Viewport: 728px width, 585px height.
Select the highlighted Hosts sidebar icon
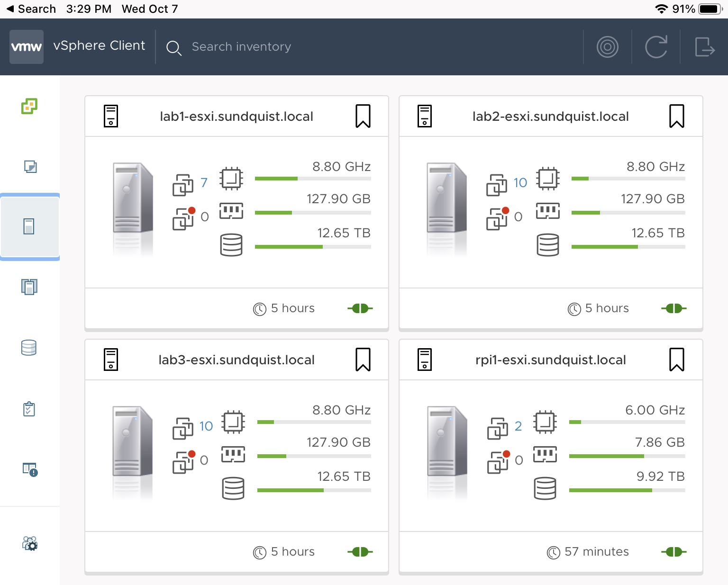(30, 226)
